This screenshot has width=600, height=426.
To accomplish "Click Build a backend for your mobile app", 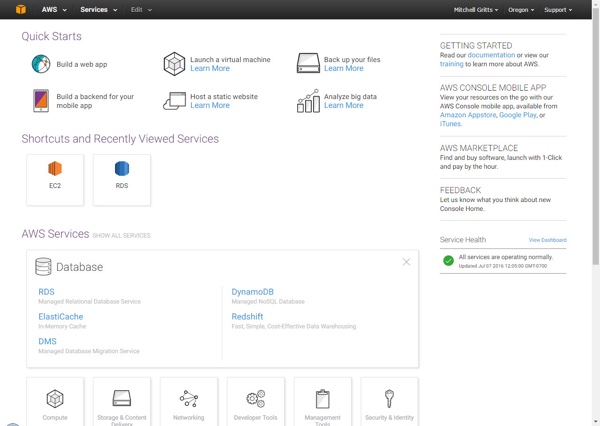I will tap(95, 101).
